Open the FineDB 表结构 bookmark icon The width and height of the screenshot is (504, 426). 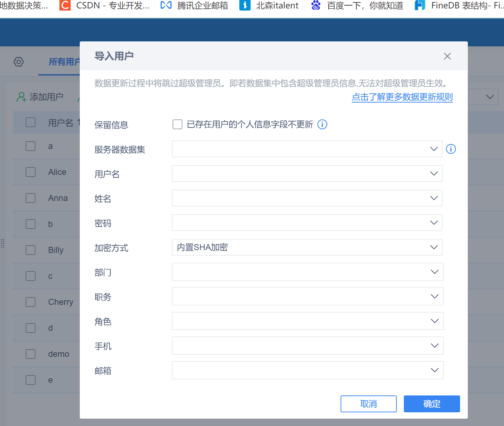[x=420, y=5]
